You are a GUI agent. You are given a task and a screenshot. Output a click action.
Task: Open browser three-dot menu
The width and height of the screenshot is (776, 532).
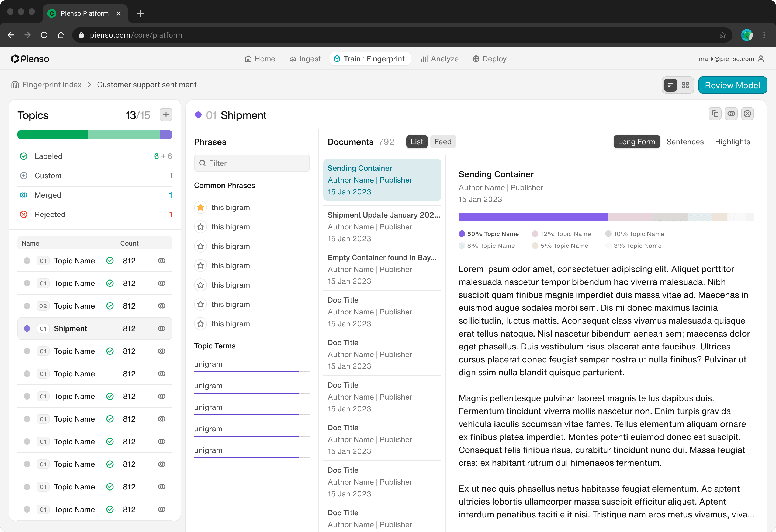(x=764, y=35)
